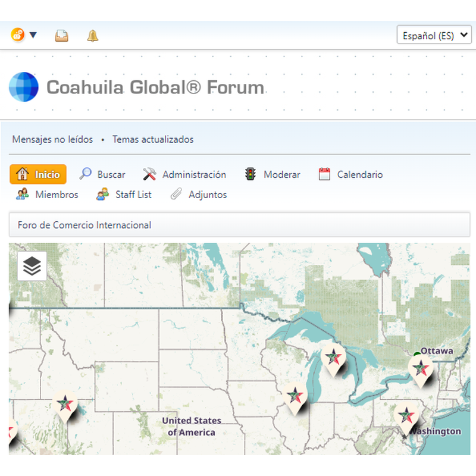Click the United States of America label
The height and width of the screenshot is (476, 476).
[x=192, y=426]
